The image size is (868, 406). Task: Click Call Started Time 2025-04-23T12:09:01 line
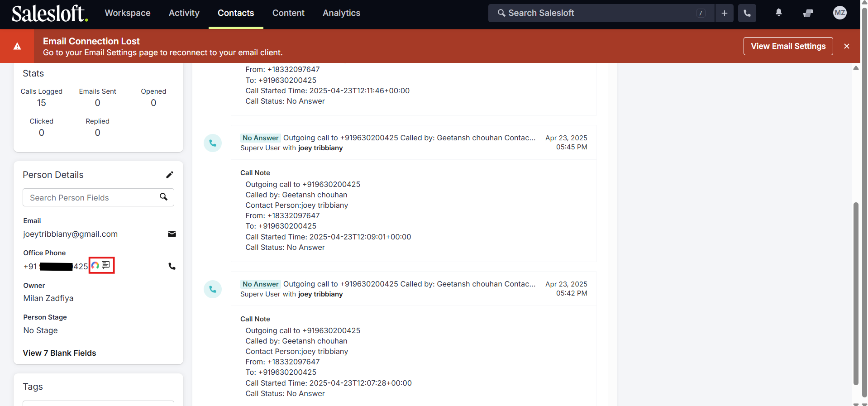(328, 237)
